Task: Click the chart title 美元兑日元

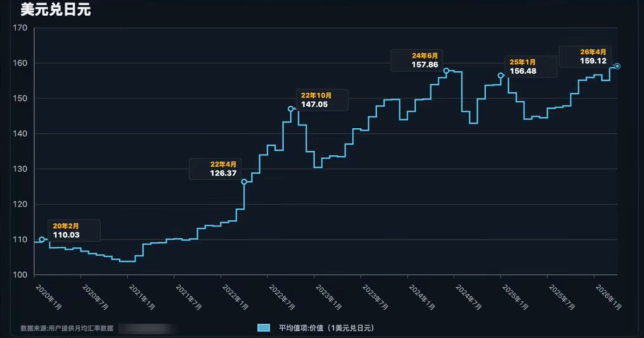Action: (55, 10)
